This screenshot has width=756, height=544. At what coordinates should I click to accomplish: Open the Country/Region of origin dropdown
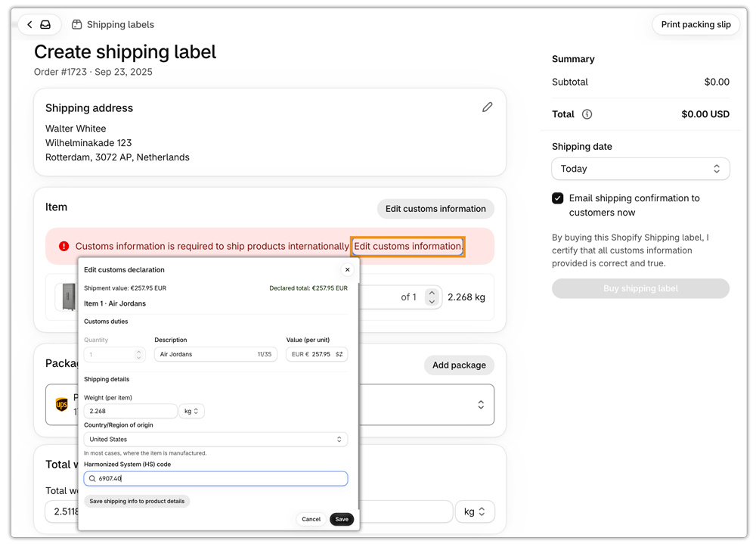pyautogui.click(x=215, y=440)
